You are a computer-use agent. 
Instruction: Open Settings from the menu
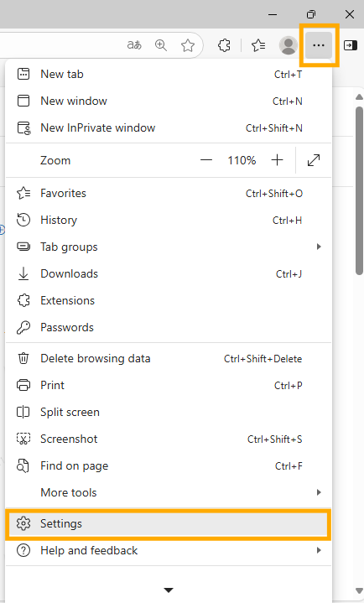(x=169, y=524)
